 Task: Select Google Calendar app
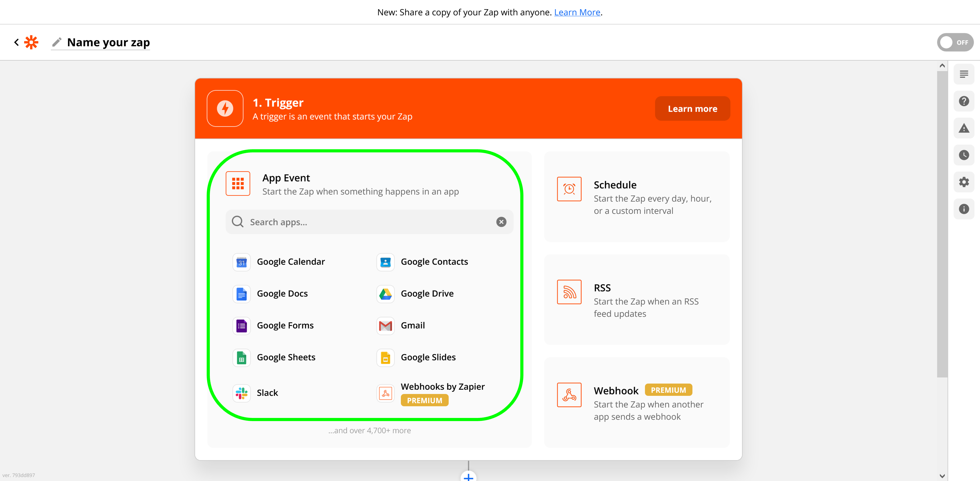coord(291,262)
